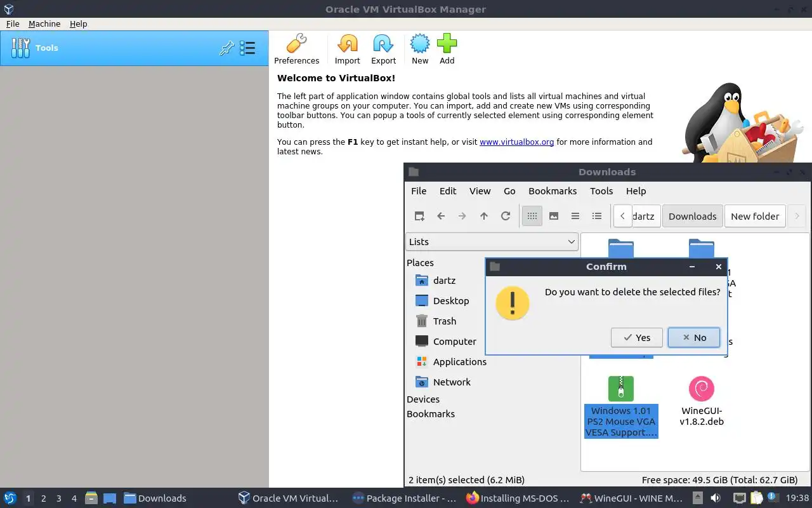Open new tab in Downloads file manager

(419, 216)
